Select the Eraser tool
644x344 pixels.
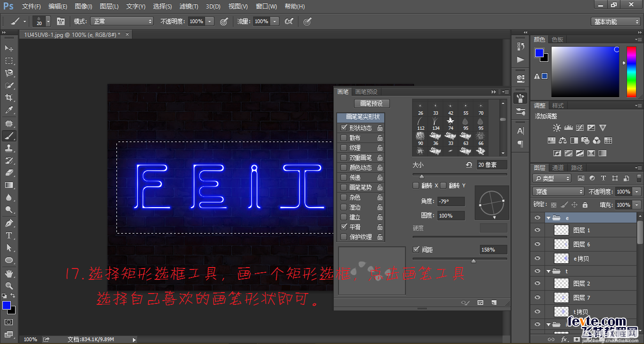pyautogui.click(x=9, y=173)
